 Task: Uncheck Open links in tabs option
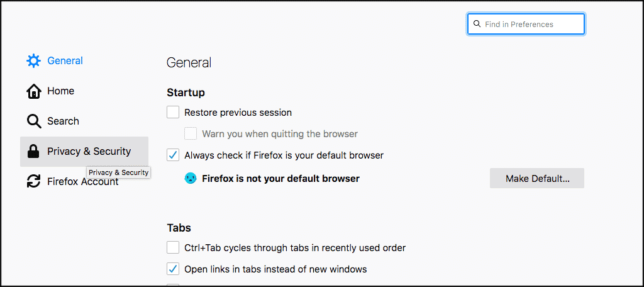[x=173, y=269]
